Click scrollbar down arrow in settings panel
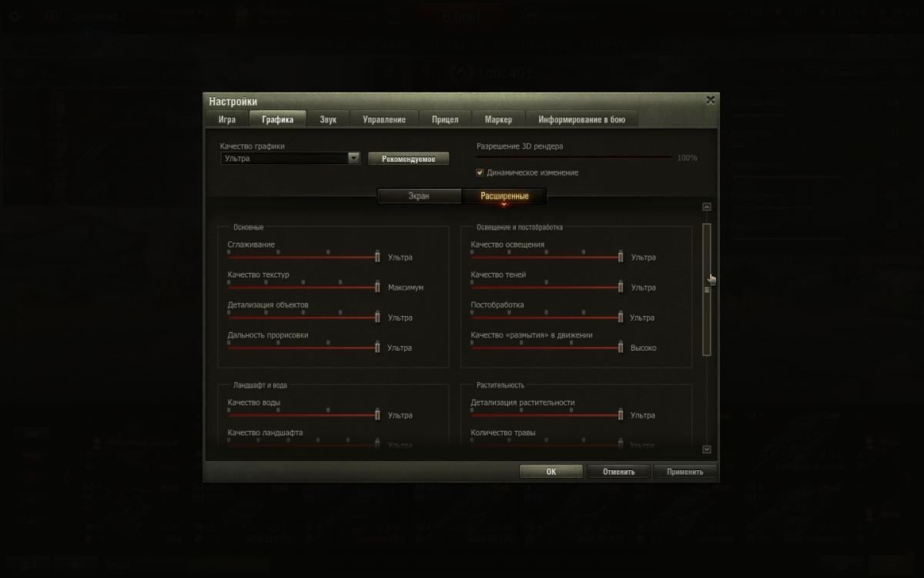 click(707, 449)
